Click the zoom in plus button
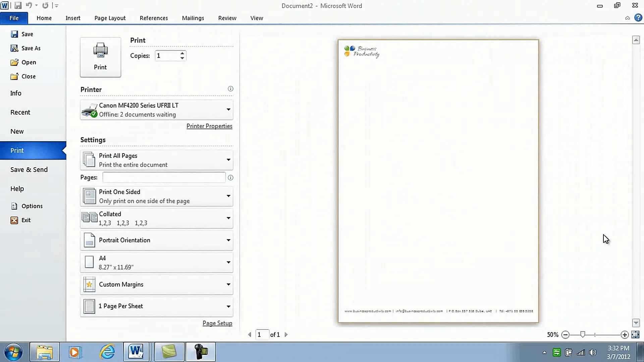The image size is (644, 362). [624, 335]
